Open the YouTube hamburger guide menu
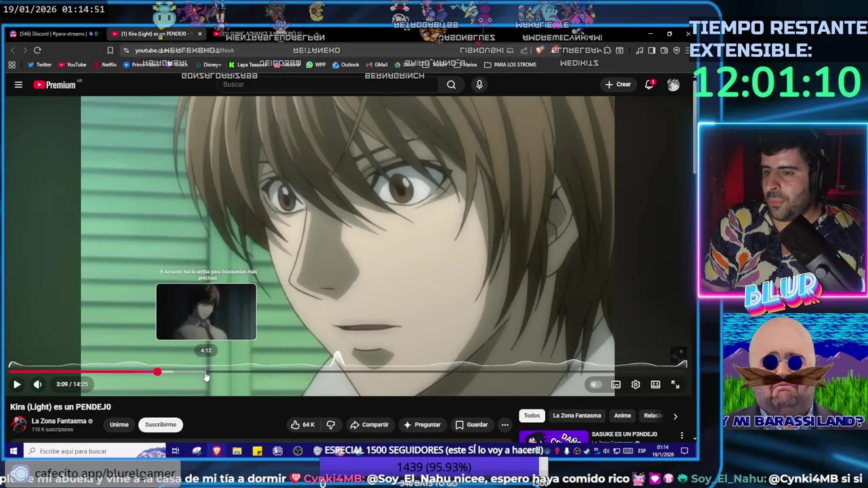The height and width of the screenshot is (488, 868). [x=18, y=85]
